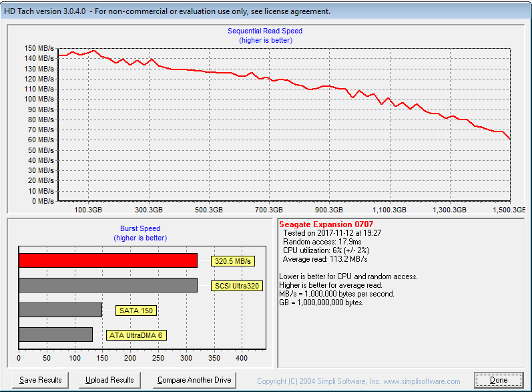Image resolution: width=532 pixels, height=392 pixels.
Task: Select the gray SATA 150 bar
Action: [60, 310]
